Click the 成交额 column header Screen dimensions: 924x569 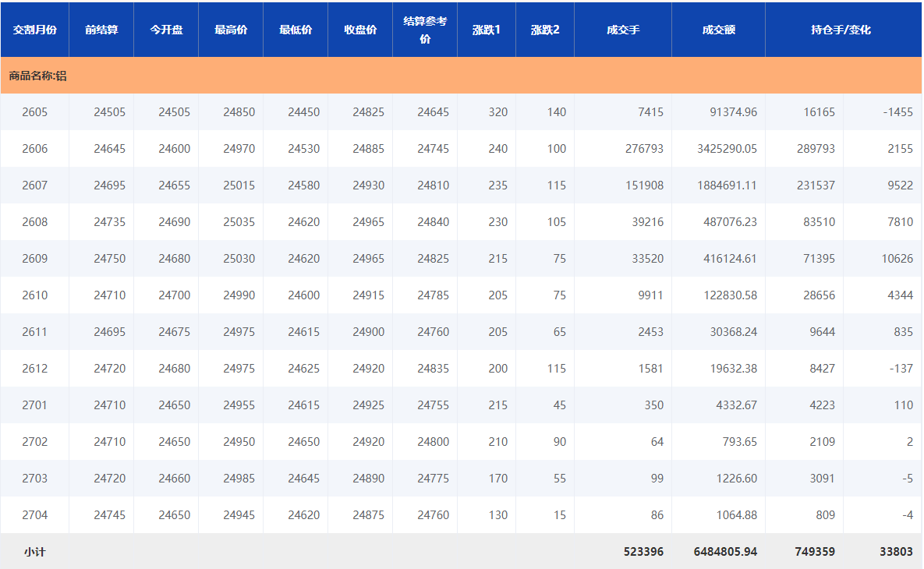[718, 30]
